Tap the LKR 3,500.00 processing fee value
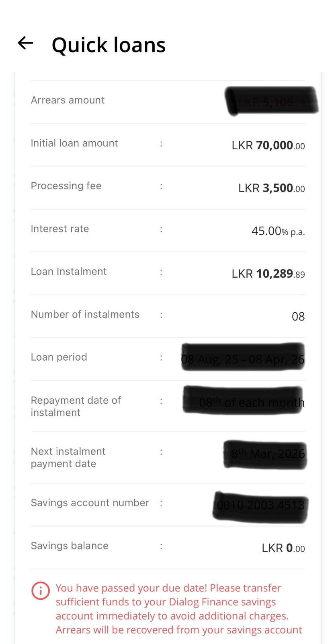This screenshot has width=336, height=644. point(271,188)
